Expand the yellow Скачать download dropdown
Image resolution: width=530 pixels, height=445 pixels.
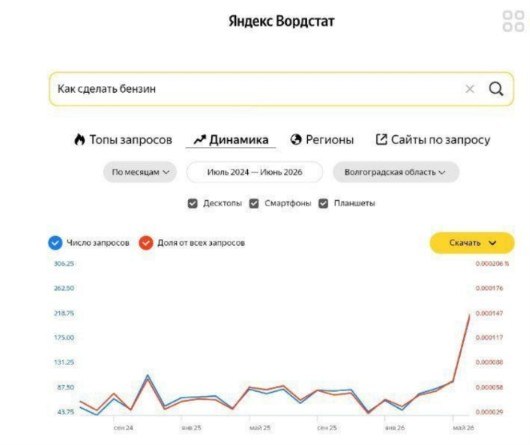pos(472,243)
